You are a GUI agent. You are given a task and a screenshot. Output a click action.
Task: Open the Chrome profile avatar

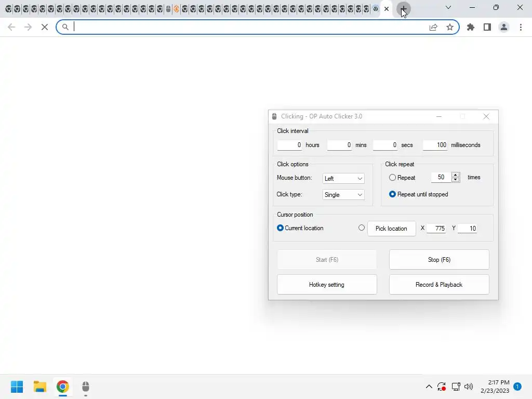(504, 27)
